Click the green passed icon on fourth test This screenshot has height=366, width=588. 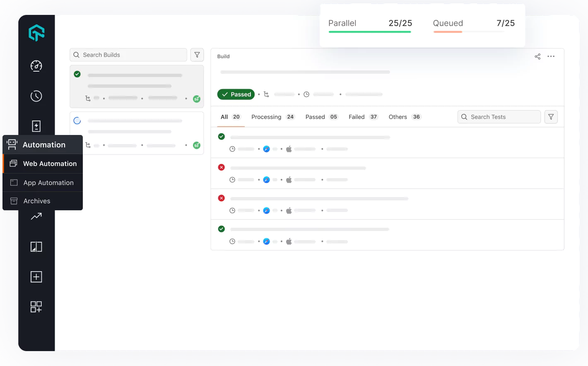[222, 229]
